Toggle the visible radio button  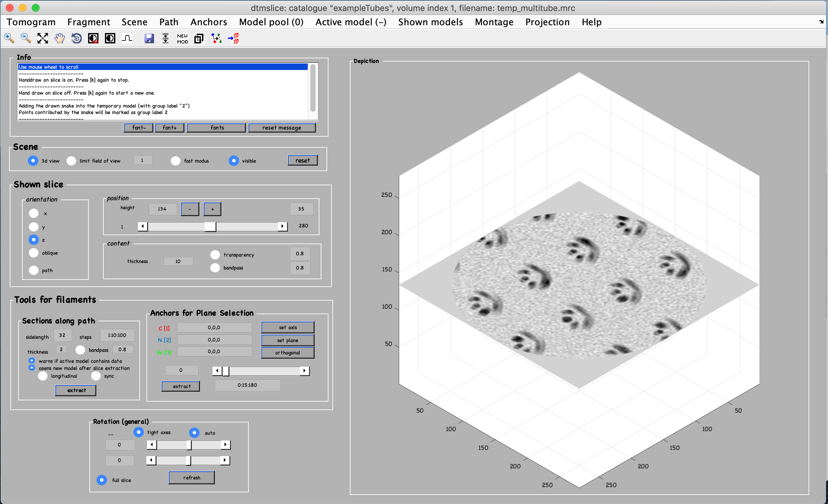[x=234, y=161]
